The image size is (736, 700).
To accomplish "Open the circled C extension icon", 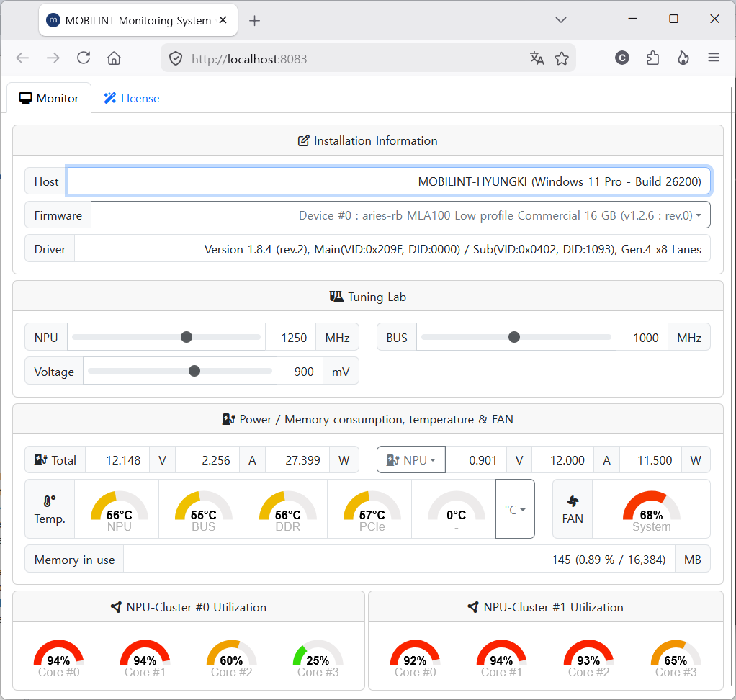I will (x=622, y=58).
